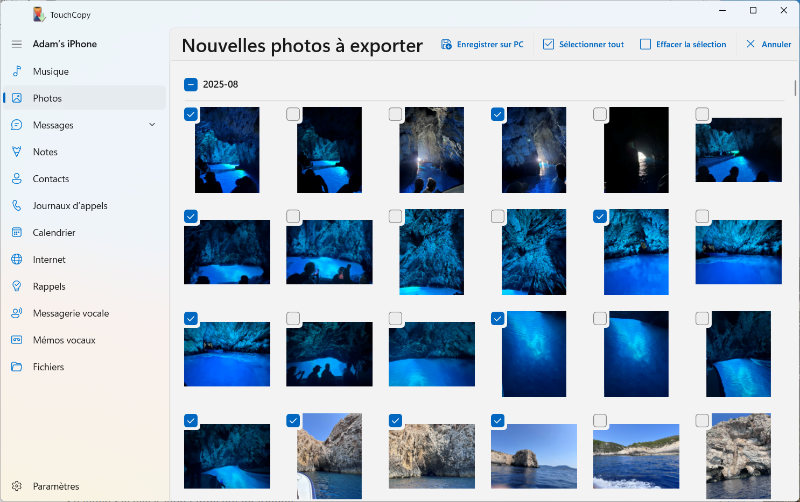800x502 pixels.
Task: Click the dark cave light thumbnail
Action: point(636,150)
